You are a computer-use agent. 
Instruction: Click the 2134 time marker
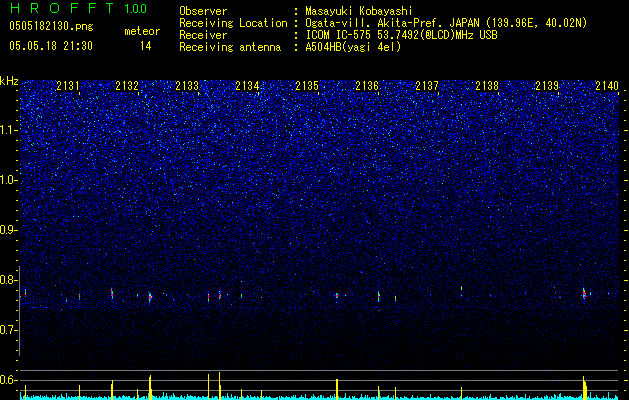click(247, 85)
